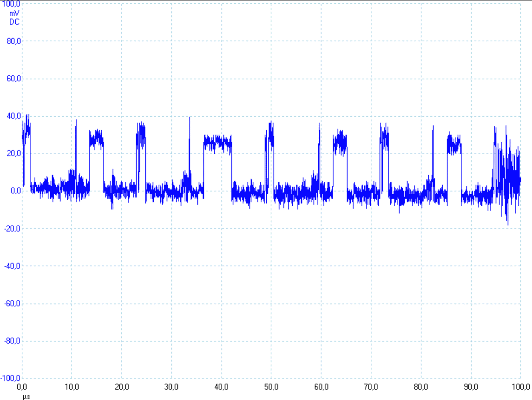This screenshot has width=532, height=400.
Task: Select the 20,0 voltage axis label
Action: 13,153
